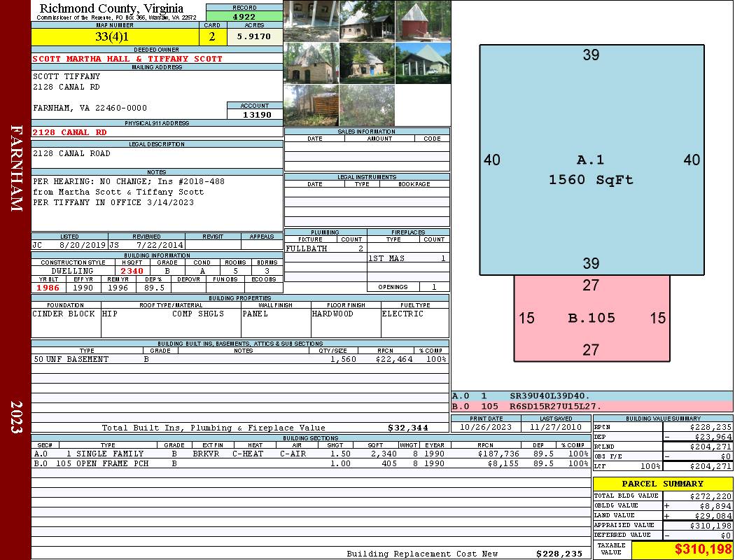Click the 50 UNF BASEMENT built-in row
Viewport: 735px width, 560px height.
(x=239, y=359)
